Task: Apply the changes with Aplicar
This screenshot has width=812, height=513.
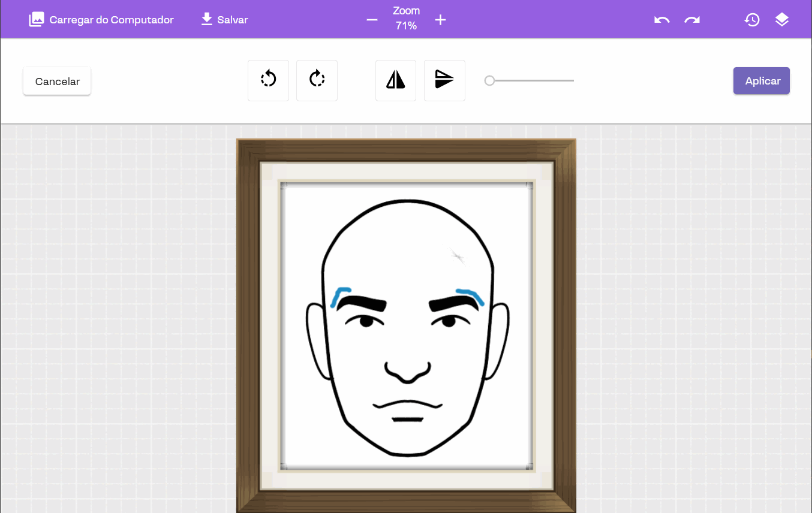Action: click(761, 81)
